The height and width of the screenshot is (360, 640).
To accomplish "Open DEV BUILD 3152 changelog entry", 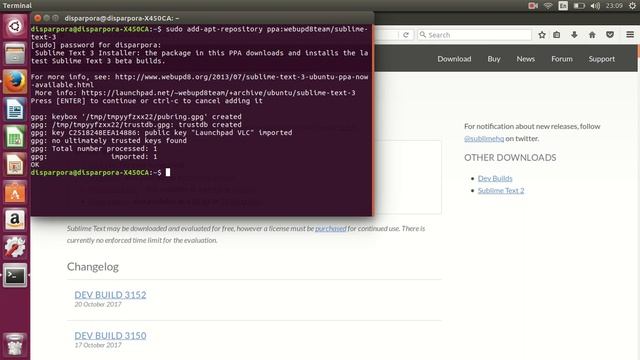I will click(110, 295).
